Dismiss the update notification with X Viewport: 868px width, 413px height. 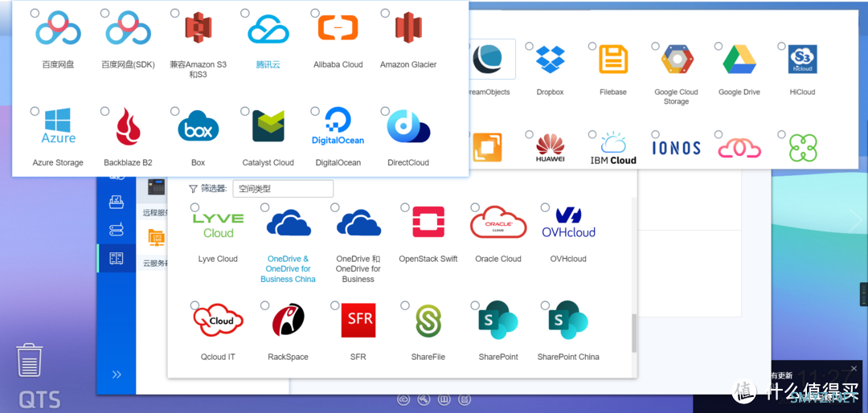[854, 368]
